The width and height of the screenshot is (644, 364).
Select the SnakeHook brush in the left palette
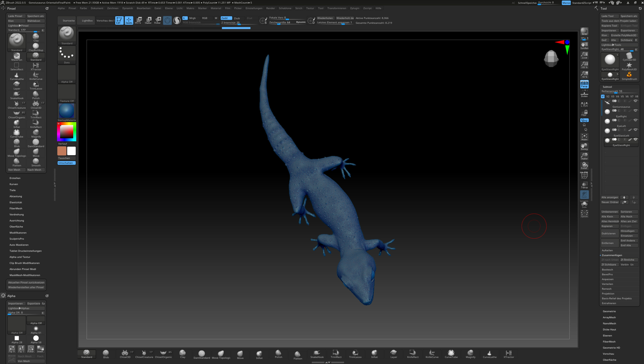[x=17, y=95]
